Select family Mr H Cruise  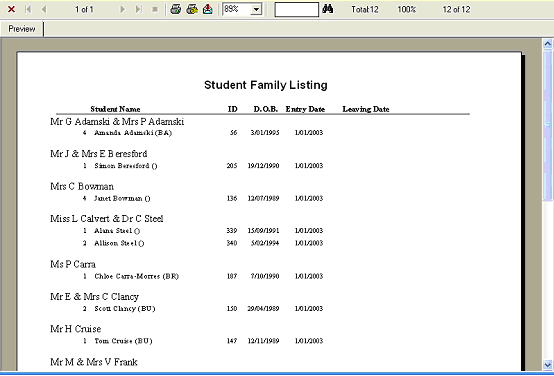(x=76, y=329)
